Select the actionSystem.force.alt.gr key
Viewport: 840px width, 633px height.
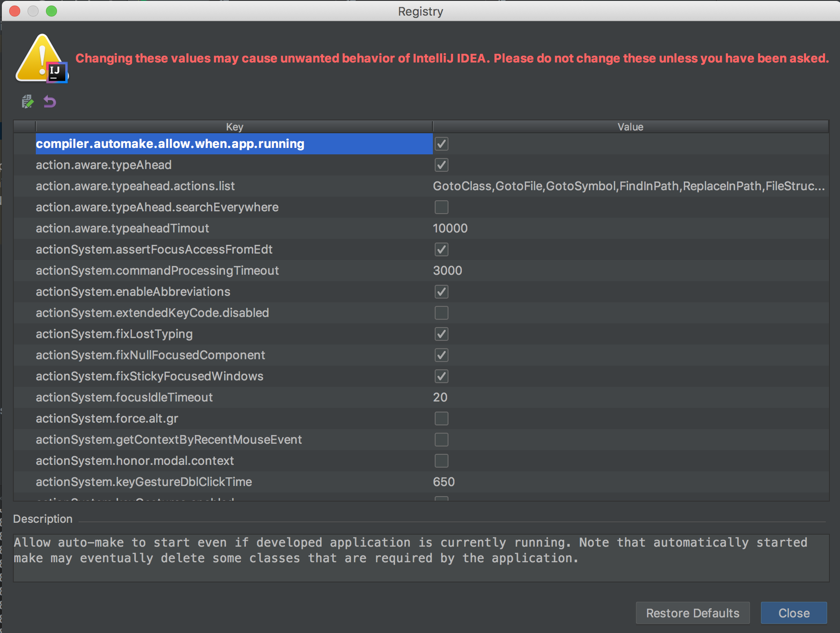107,418
